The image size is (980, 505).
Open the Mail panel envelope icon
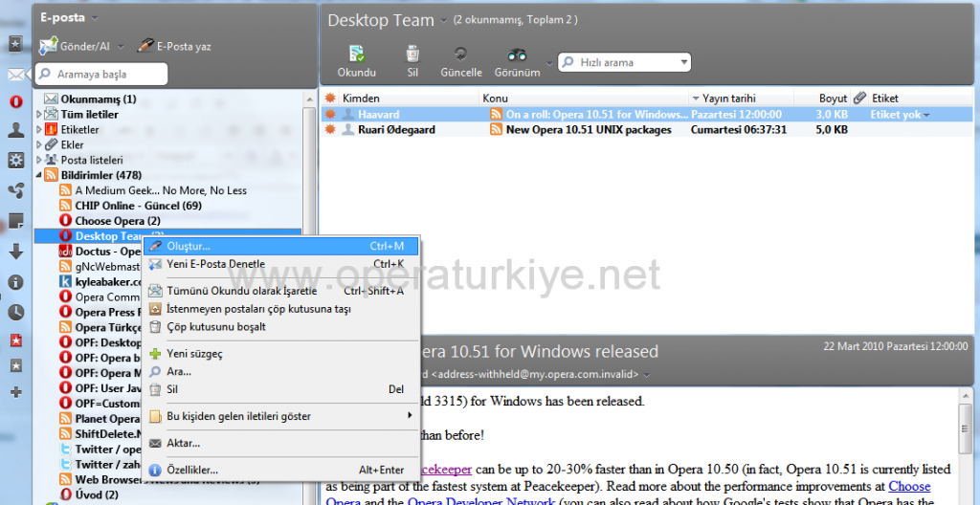point(15,75)
